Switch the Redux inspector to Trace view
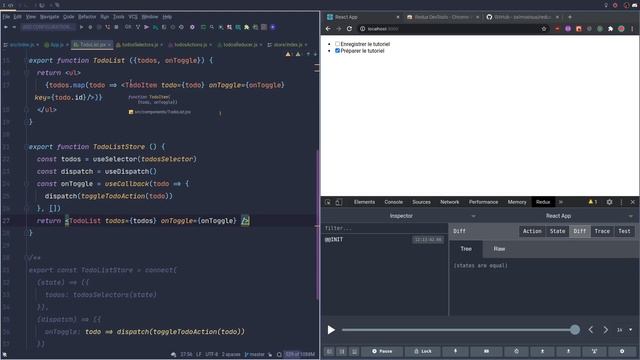This screenshot has width=640, height=360. [602, 231]
